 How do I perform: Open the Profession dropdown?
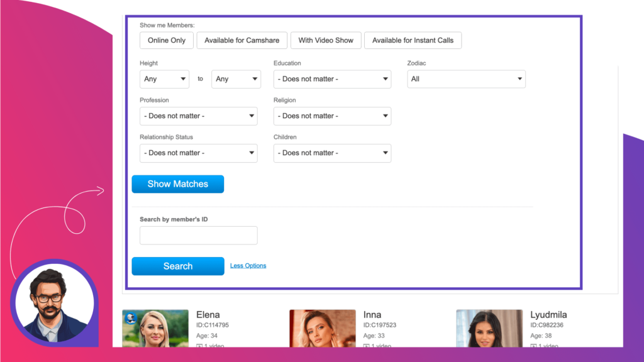tap(198, 116)
